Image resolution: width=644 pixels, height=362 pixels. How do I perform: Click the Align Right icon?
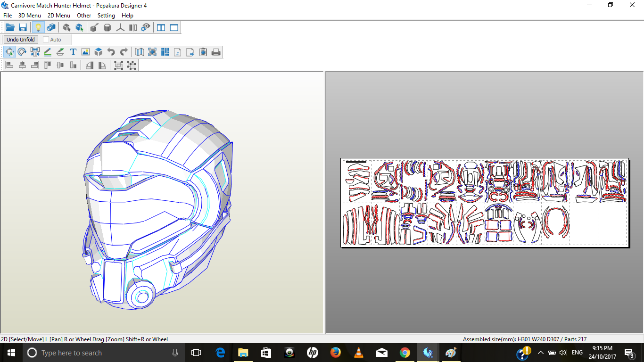pos(35,65)
